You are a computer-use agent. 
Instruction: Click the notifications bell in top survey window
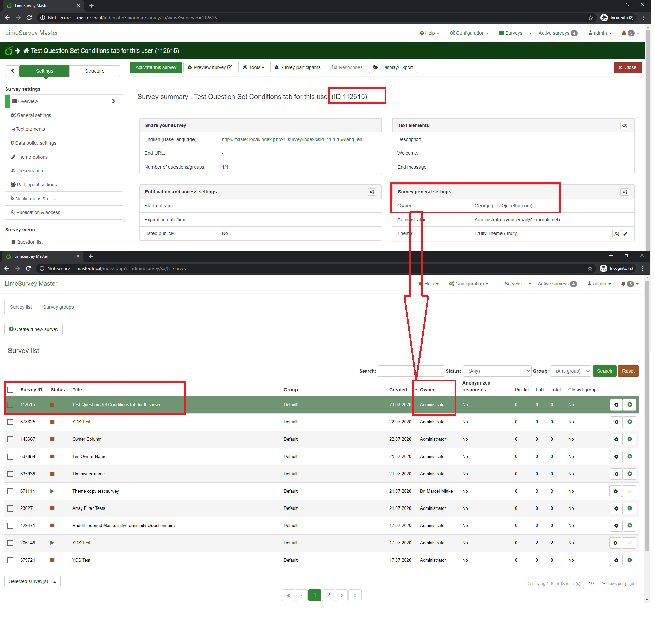624,33
